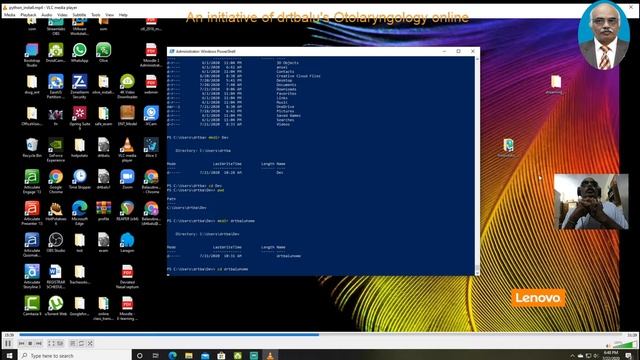Open the Help menu in VLC
640x360 pixels.
123,15
